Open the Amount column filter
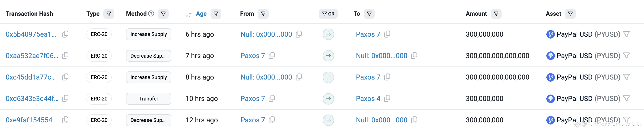This screenshot has width=644, height=130. tap(496, 14)
